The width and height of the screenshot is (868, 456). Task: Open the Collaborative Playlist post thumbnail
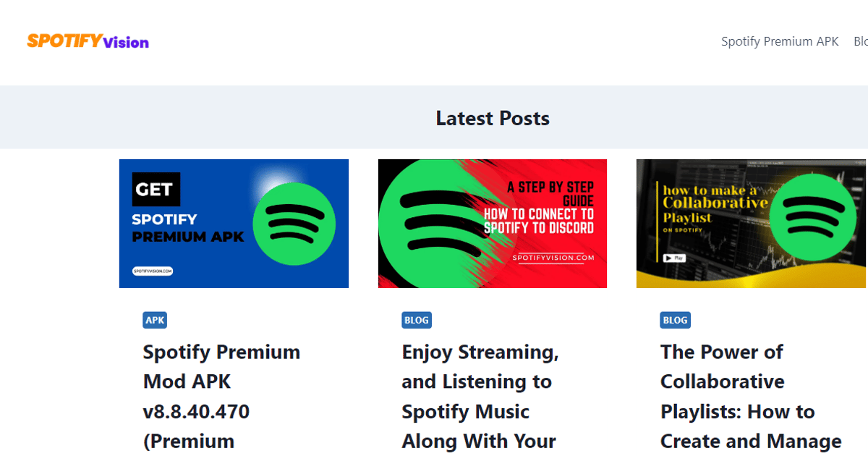751,224
